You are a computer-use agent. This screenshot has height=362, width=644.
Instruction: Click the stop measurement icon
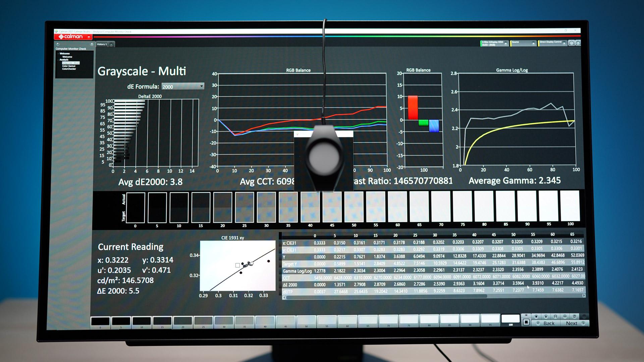(x=536, y=316)
